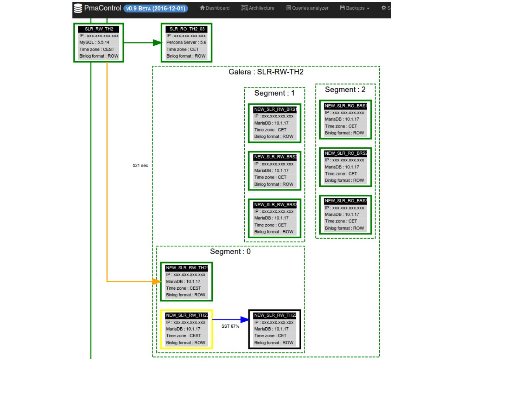Image resolution: width=532 pixels, height=399 pixels.
Task: Click "Time zone : CEST" in SLR_RW_TH2 node
Action: tap(99, 49)
